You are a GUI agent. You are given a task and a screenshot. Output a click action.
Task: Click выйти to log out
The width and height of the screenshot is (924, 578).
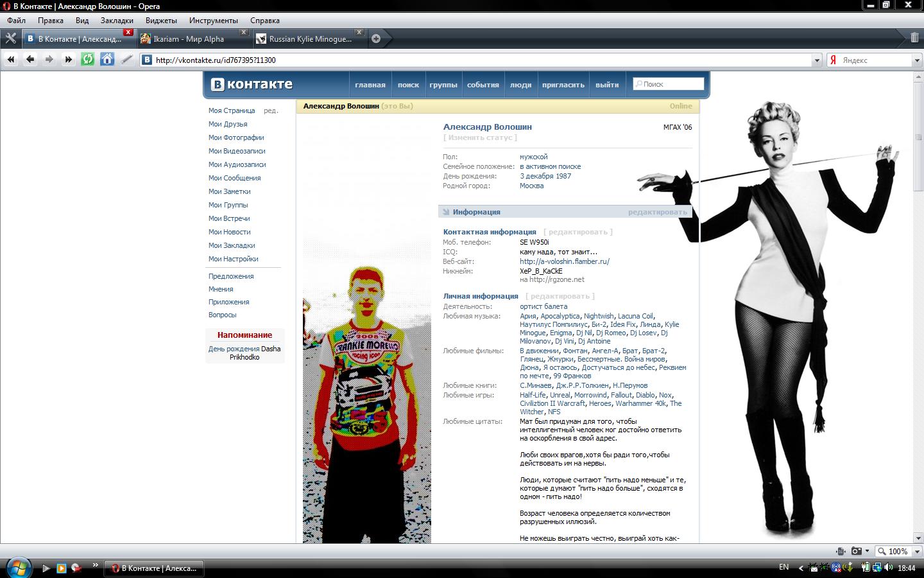coord(607,85)
